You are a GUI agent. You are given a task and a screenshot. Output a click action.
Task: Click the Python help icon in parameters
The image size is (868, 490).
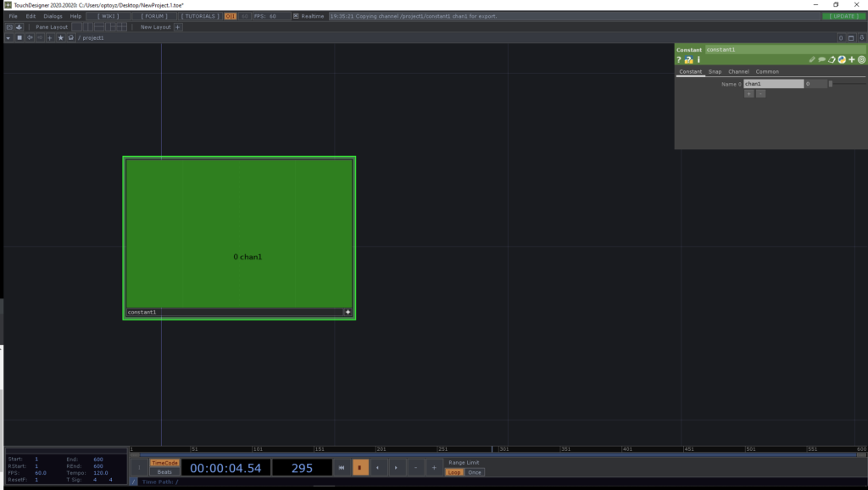coord(689,60)
